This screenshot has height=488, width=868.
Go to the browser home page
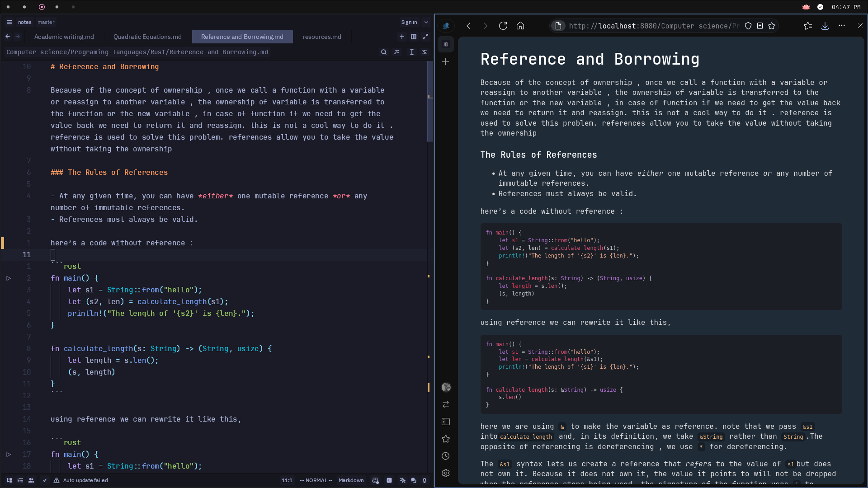pos(520,26)
